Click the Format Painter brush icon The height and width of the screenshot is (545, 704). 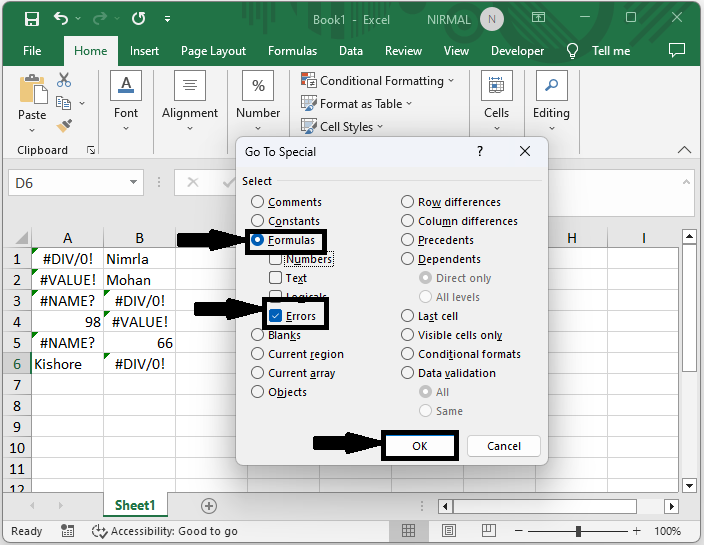pyautogui.click(x=64, y=126)
